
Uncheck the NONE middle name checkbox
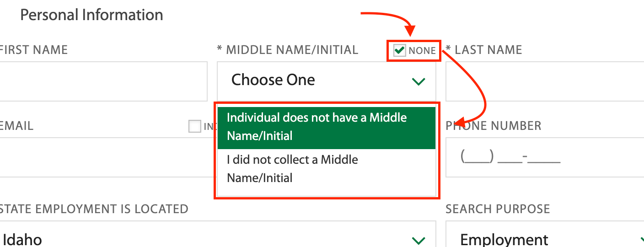(400, 50)
